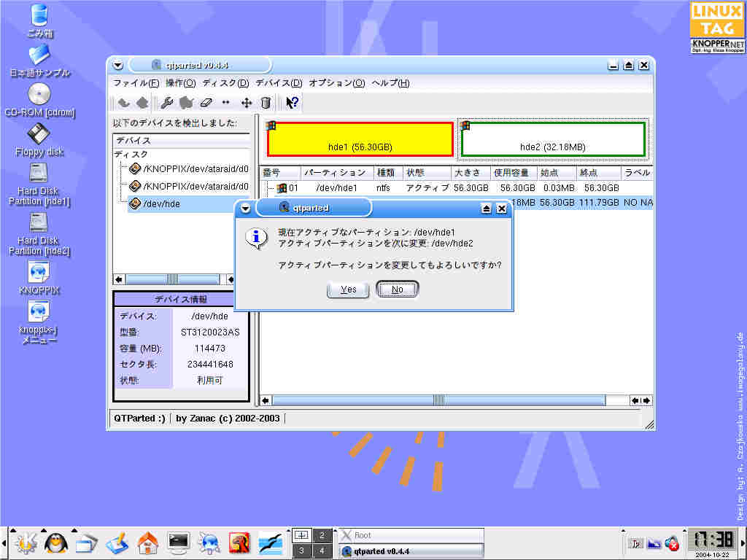This screenshot has height=560, width=747.
Task: Click the qtparted v0.4.4 taskbar button
Action: 411,551
